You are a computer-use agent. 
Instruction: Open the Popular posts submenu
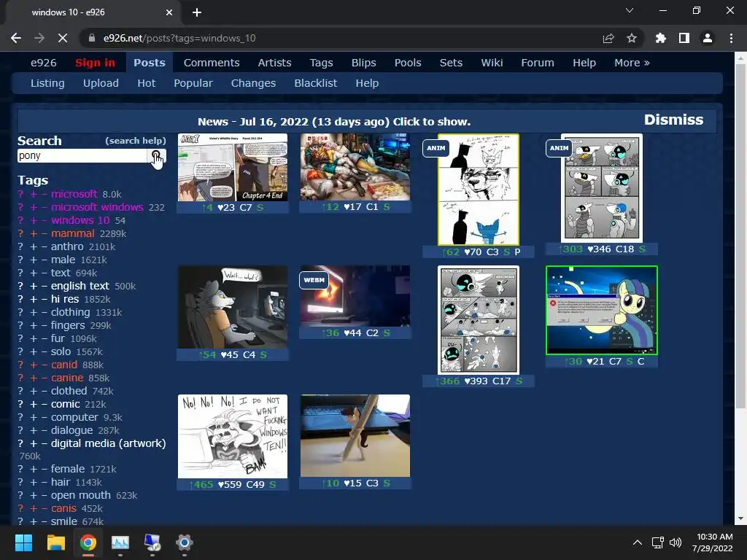pos(193,83)
